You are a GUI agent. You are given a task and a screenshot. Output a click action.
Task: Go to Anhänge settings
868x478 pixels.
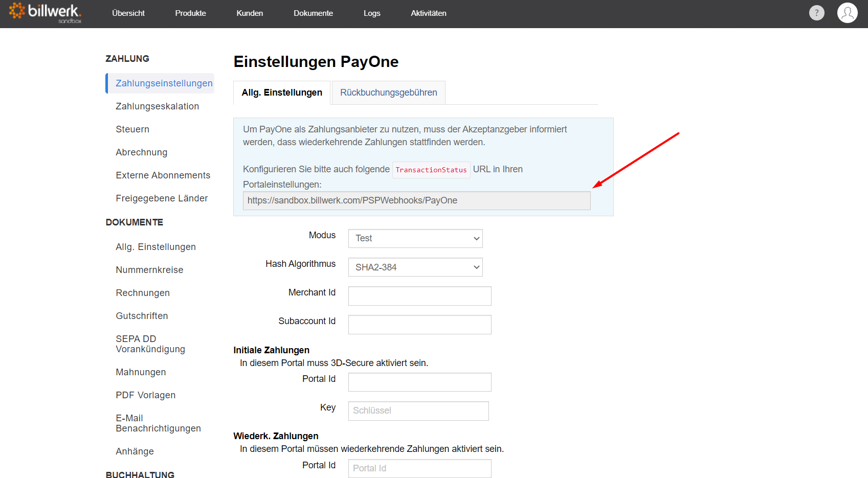click(135, 451)
